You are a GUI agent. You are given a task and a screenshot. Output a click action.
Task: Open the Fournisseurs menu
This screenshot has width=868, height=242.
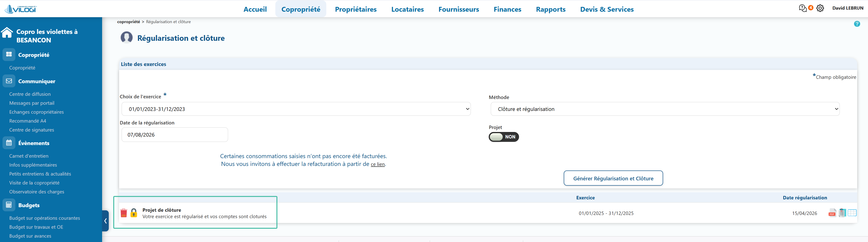[x=459, y=9]
